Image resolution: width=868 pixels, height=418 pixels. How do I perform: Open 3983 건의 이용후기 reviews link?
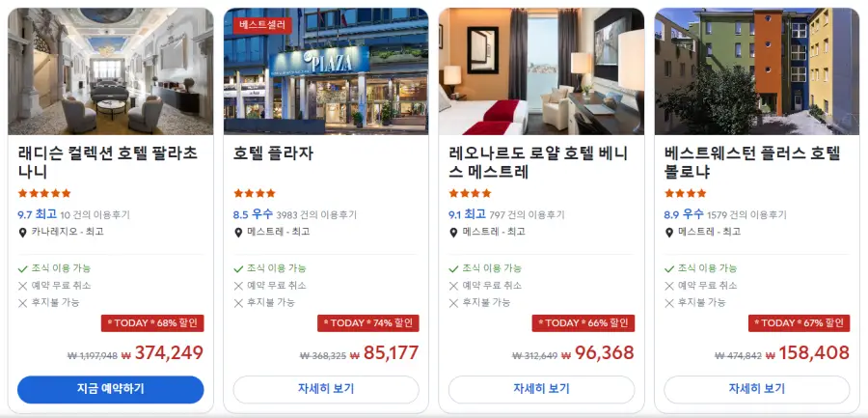click(x=316, y=215)
